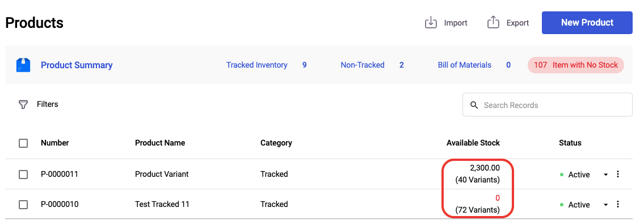Viewport: 644px width, 220px height.
Task: Click the search magnifier icon
Action: pos(474,105)
